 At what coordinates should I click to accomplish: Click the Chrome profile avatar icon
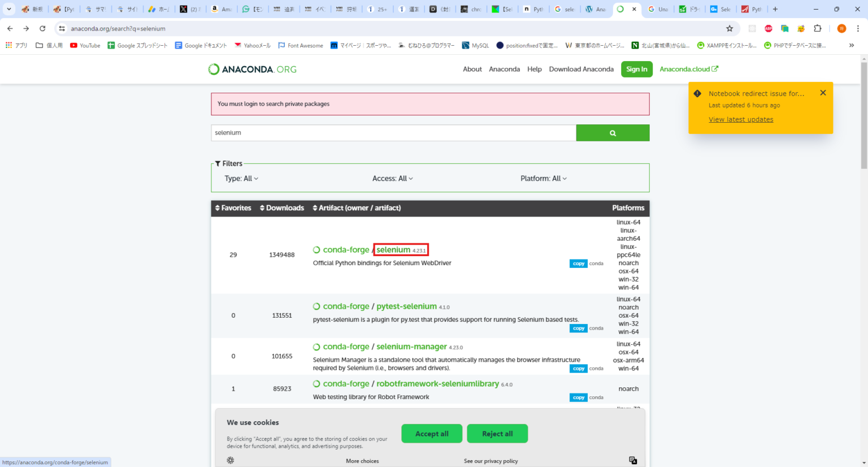pos(841,28)
